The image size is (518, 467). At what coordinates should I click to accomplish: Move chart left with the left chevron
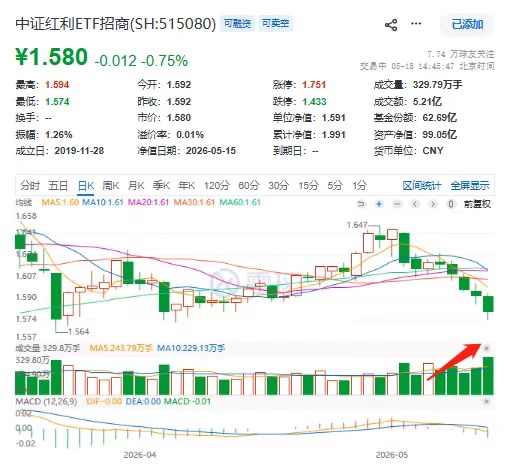[x=415, y=204]
